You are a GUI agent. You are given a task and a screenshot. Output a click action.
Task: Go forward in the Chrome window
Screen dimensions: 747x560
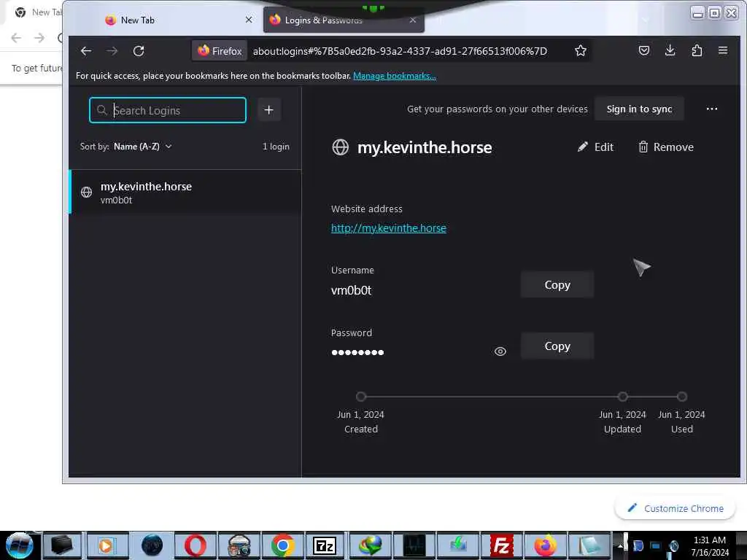[39, 38]
